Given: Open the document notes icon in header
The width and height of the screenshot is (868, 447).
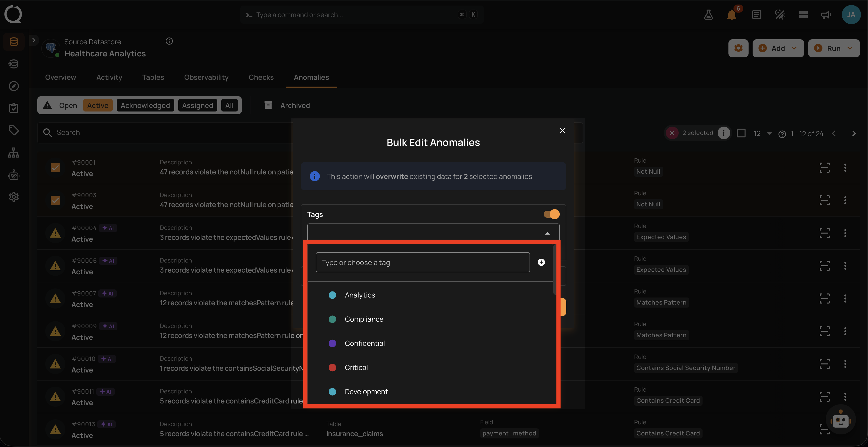Looking at the screenshot, I should point(756,15).
